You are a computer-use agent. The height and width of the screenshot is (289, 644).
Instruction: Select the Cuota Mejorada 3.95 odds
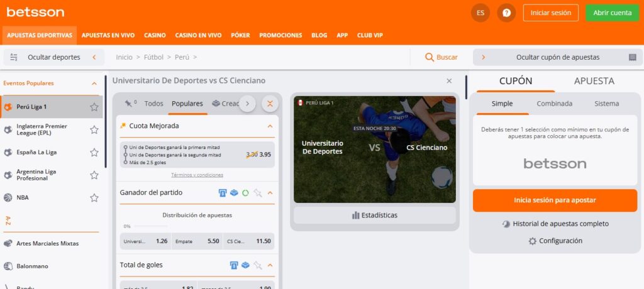[197, 155]
